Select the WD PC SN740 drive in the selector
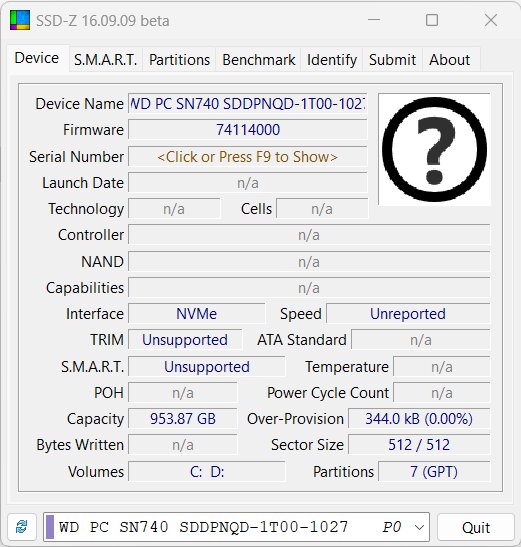 tap(236, 527)
